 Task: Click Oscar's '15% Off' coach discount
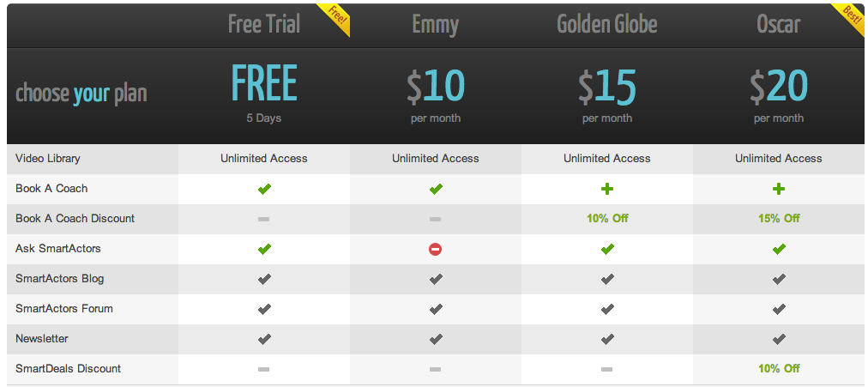tap(779, 219)
